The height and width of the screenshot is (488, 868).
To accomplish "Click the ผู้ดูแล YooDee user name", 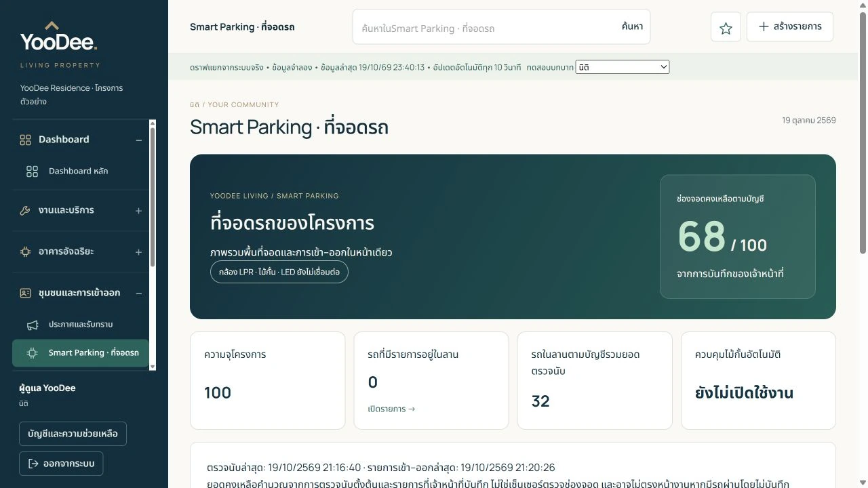I will [47, 388].
